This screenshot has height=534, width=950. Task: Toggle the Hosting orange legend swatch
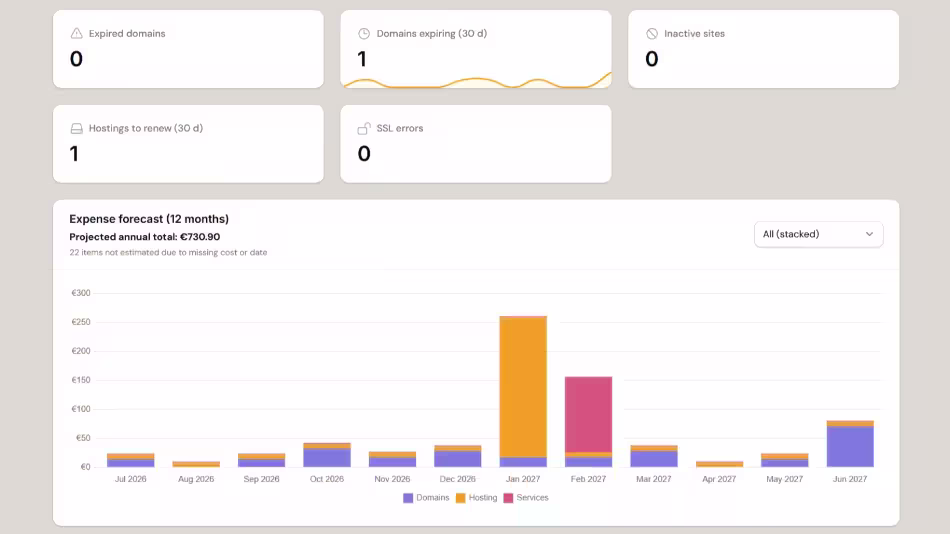tap(460, 498)
